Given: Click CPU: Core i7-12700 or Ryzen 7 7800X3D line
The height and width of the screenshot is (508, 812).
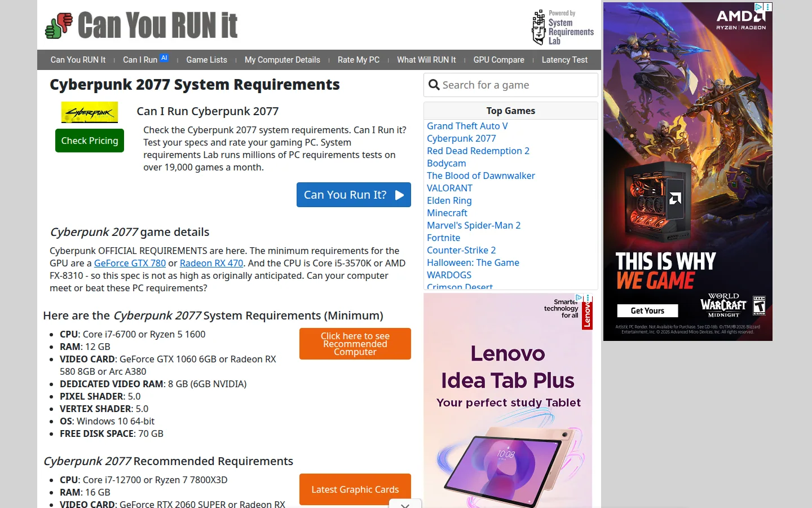Looking at the screenshot, I should click(144, 480).
